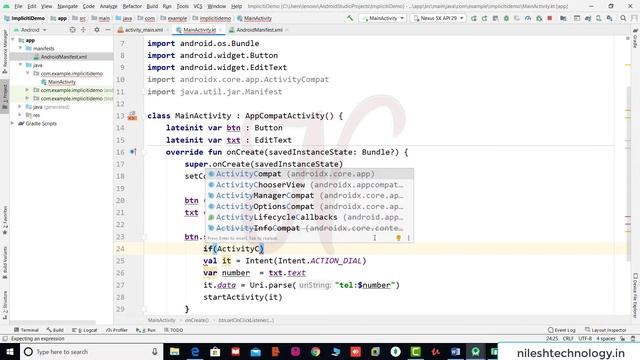Open Chrome from the Windows taskbar
640x360 pixels.
point(315,351)
